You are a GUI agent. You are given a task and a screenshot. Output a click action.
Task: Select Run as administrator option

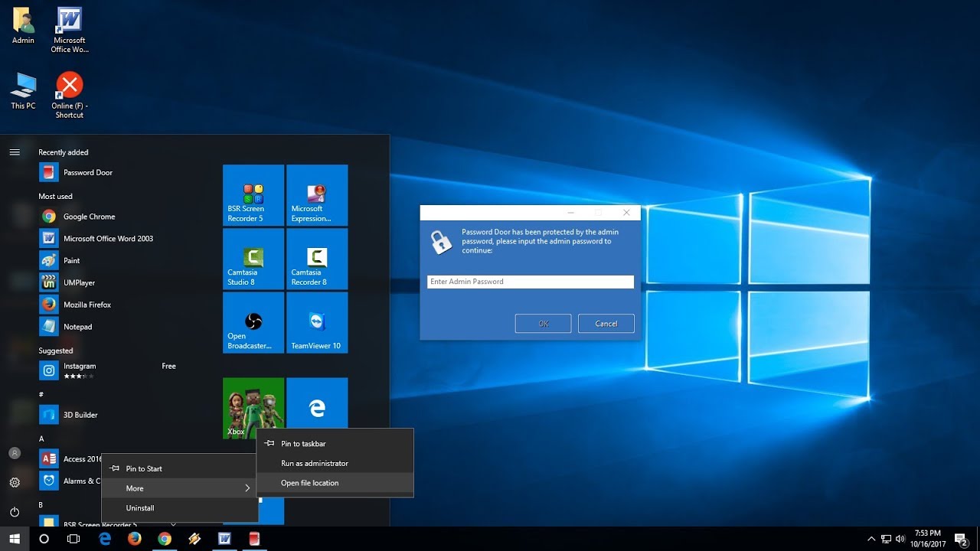335,464
